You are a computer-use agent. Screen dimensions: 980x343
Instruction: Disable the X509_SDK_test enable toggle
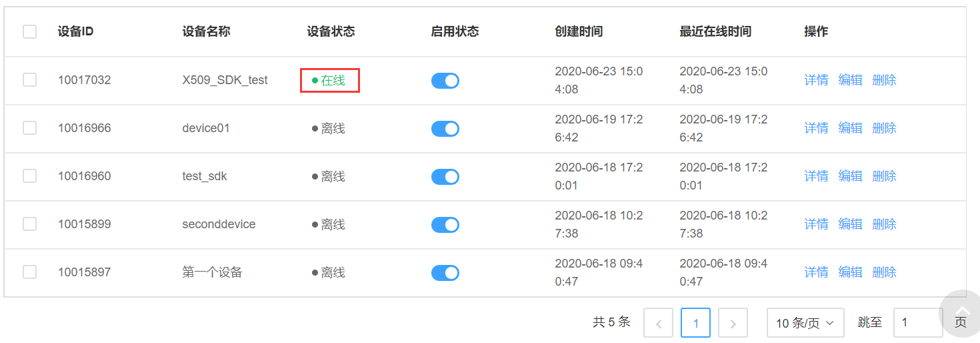(445, 81)
